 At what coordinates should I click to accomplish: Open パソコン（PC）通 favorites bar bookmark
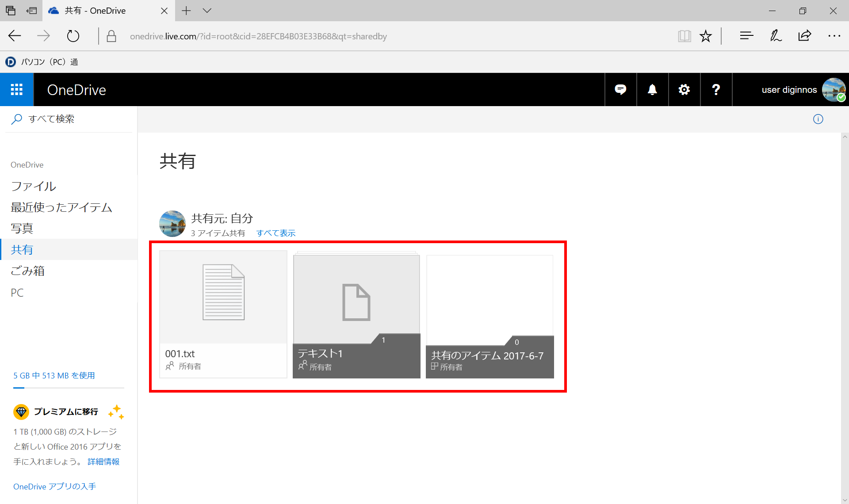pos(42,62)
